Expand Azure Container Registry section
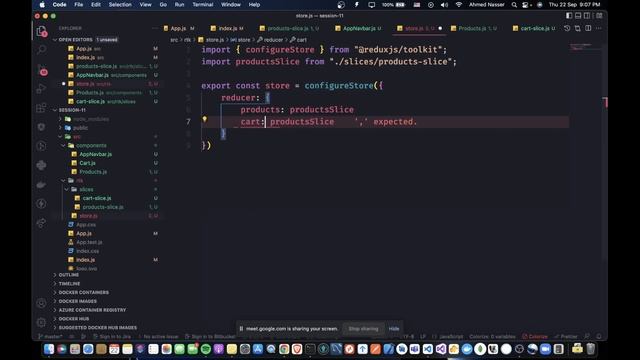Viewport: 640px width, 360px height. [x=92, y=310]
